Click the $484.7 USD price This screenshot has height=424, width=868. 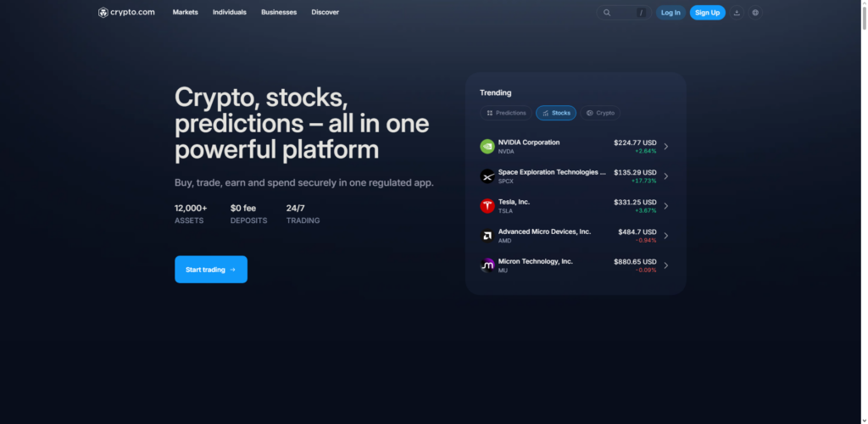(637, 232)
